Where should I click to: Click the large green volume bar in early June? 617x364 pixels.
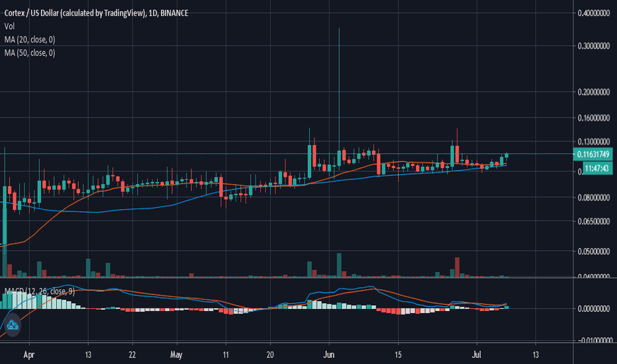pyautogui.click(x=339, y=265)
